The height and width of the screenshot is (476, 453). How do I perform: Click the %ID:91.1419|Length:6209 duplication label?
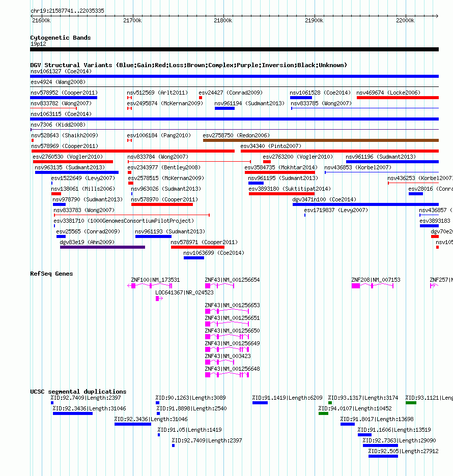point(288,398)
